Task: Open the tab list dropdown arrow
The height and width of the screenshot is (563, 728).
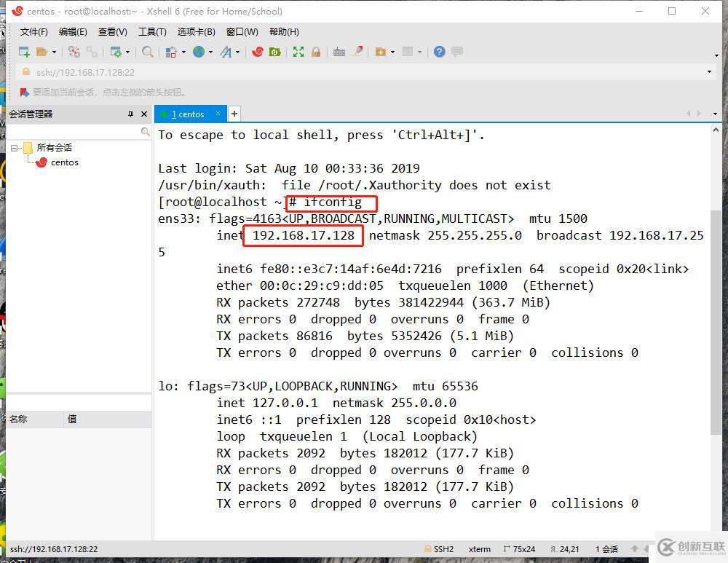Action: pos(715,114)
